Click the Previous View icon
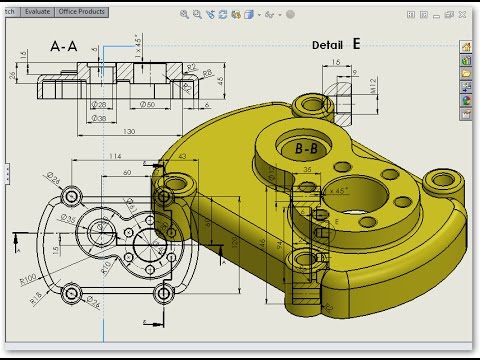 [x=210, y=14]
